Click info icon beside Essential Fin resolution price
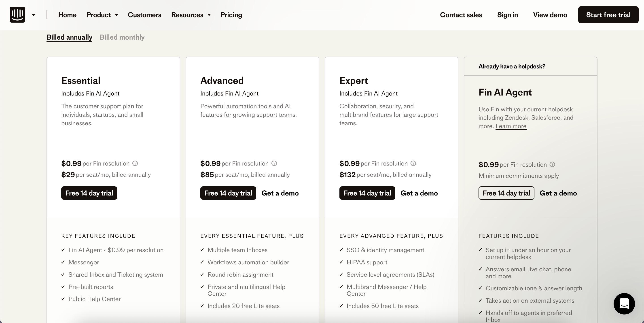Image resolution: width=644 pixels, height=323 pixels. (135, 164)
